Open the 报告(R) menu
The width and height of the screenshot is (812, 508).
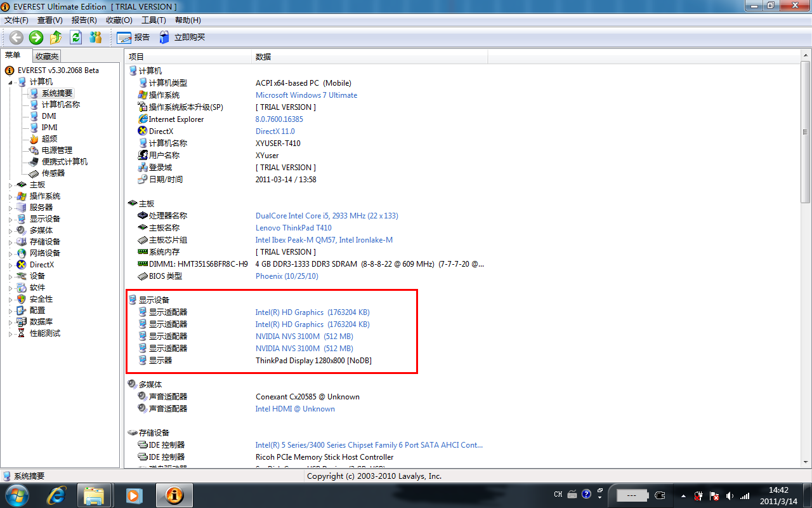(84, 20)
